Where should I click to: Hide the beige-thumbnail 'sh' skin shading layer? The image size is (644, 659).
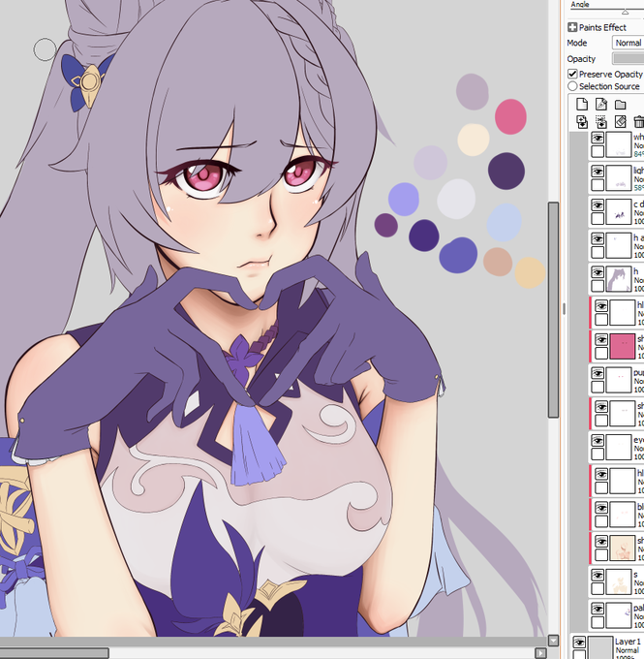[601, 542]
